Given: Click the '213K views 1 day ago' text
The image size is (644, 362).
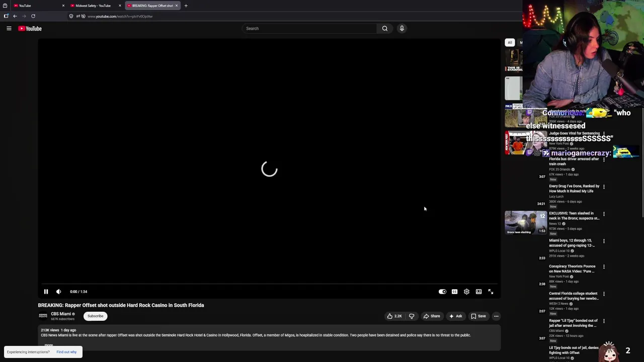Looking at the screenshot, I should pos(58,330).
